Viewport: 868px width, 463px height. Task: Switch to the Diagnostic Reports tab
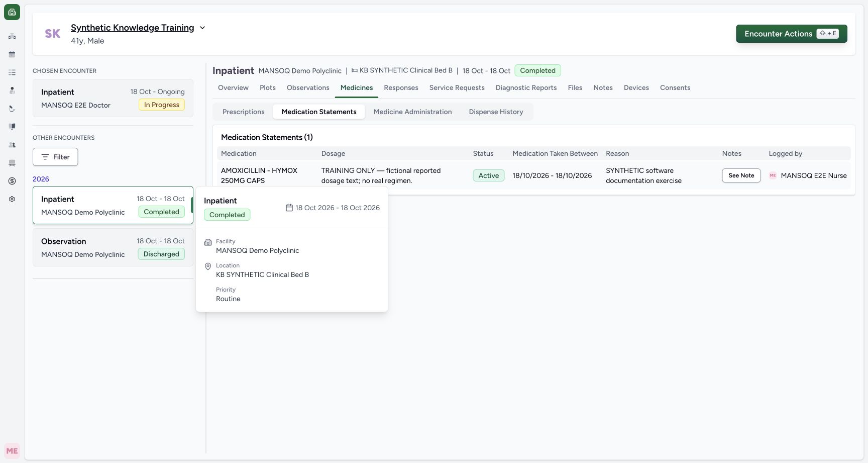pos(526,87)
